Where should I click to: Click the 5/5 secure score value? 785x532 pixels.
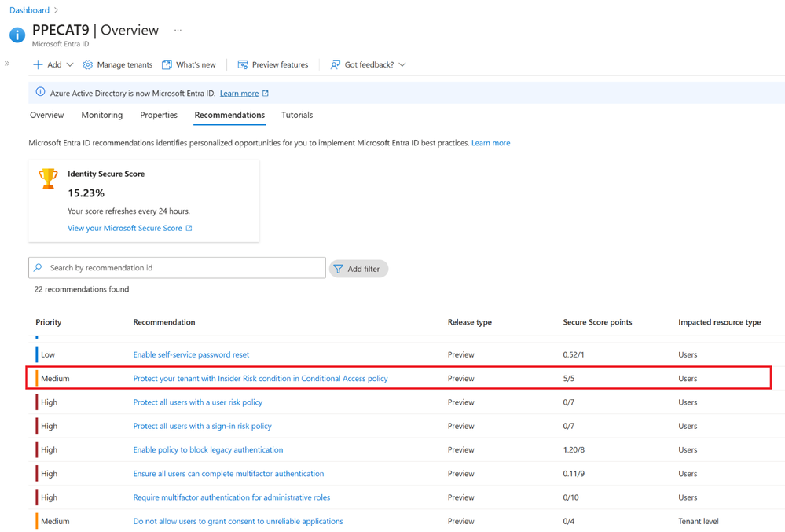[569, 379]
